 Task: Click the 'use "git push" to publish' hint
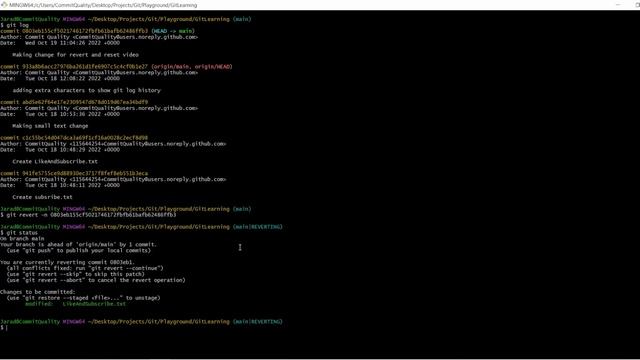click(x=78, y=250)
